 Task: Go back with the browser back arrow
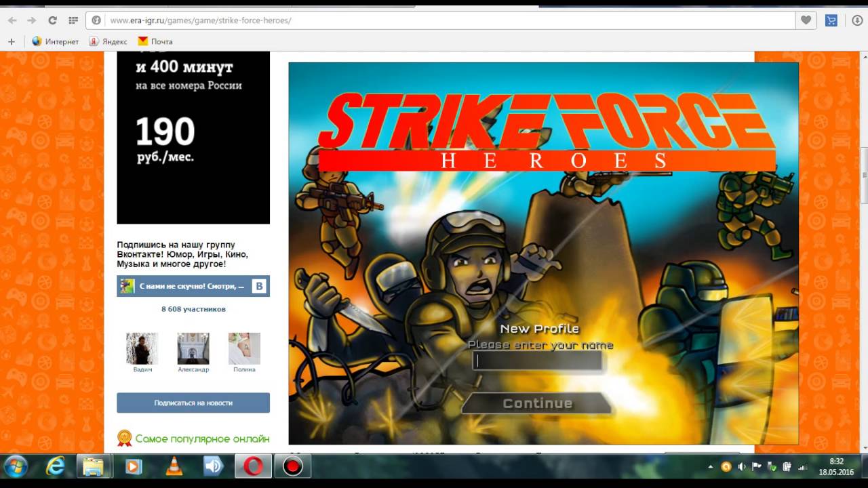12,20
